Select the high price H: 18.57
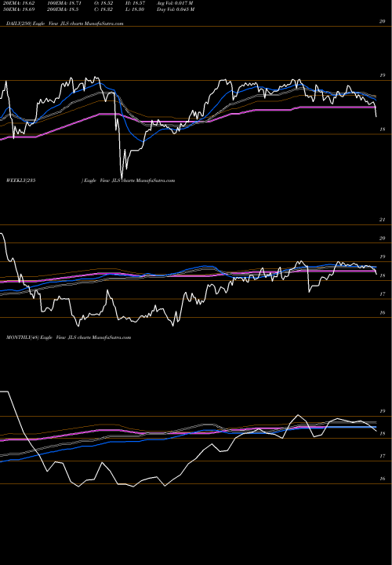This screenshot has height=565, width=392. (136, 3)
